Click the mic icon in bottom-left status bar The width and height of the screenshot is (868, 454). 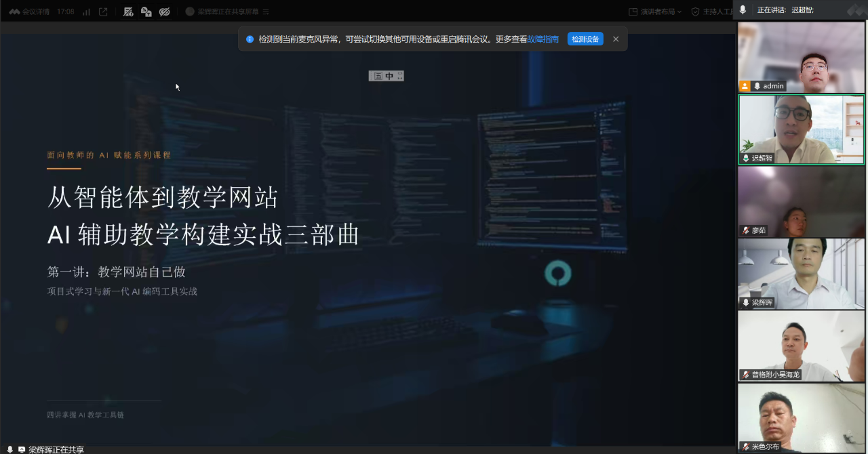pos(10,449)
